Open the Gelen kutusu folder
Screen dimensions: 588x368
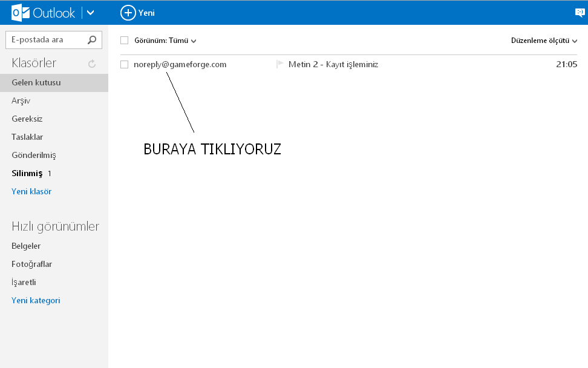36,82
